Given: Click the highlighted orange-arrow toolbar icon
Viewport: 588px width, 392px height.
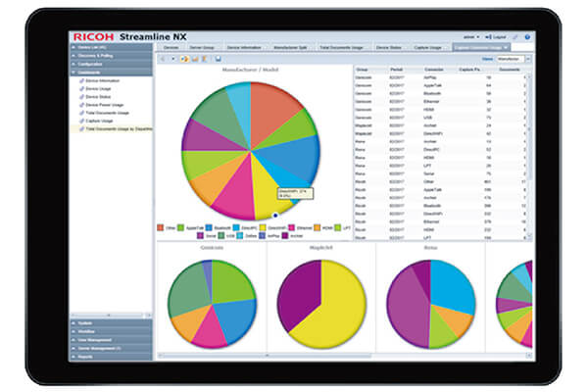Looking at the screenshot, I should 184,59.
